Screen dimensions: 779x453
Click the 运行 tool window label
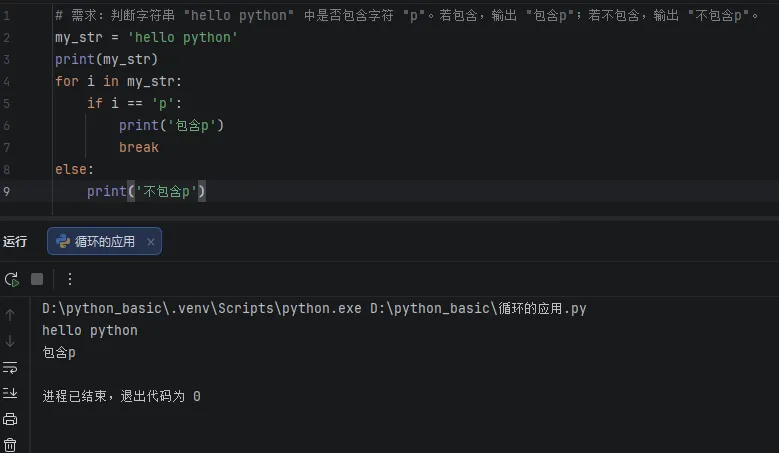(15, 241)
